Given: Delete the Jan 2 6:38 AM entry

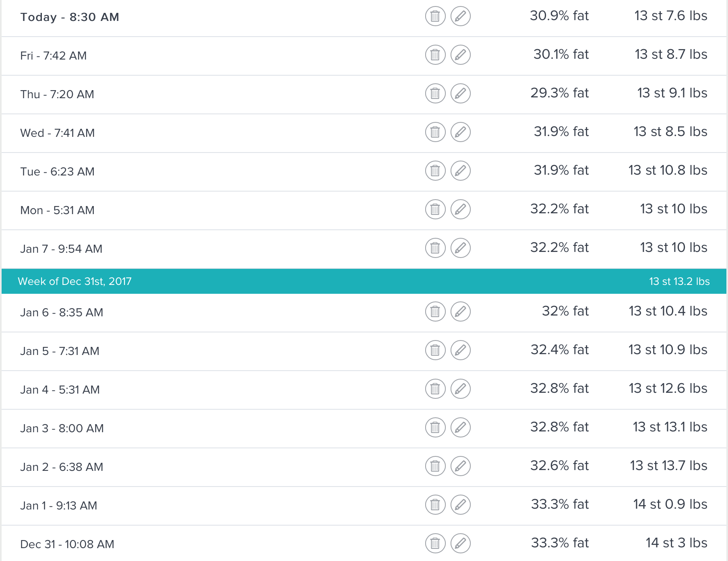Looking at the screenshot, I should [435, 466].
